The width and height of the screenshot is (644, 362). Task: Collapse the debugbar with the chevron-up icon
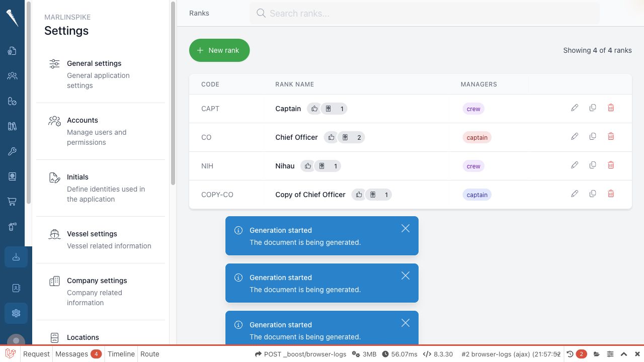pyautogui.click(x=624, y=354)
